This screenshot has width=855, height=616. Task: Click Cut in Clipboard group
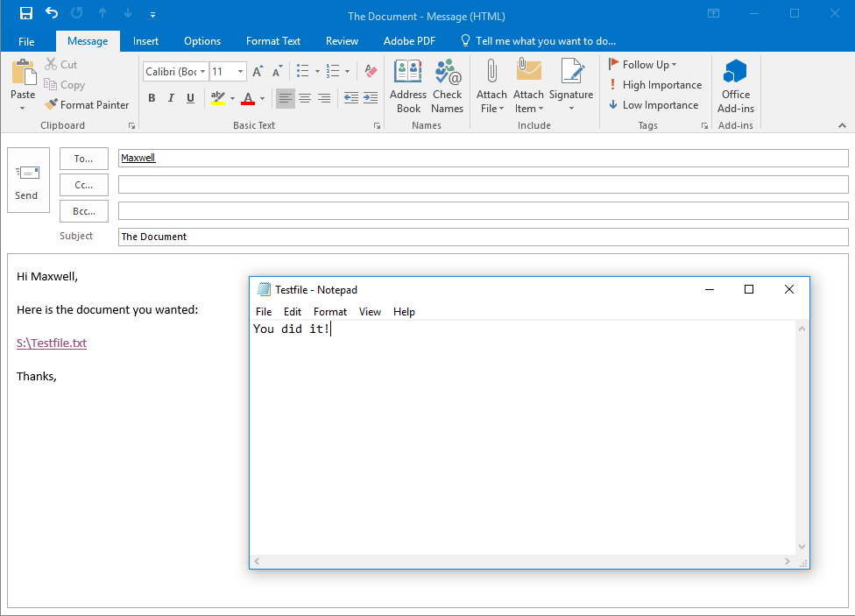pos(61,64)
